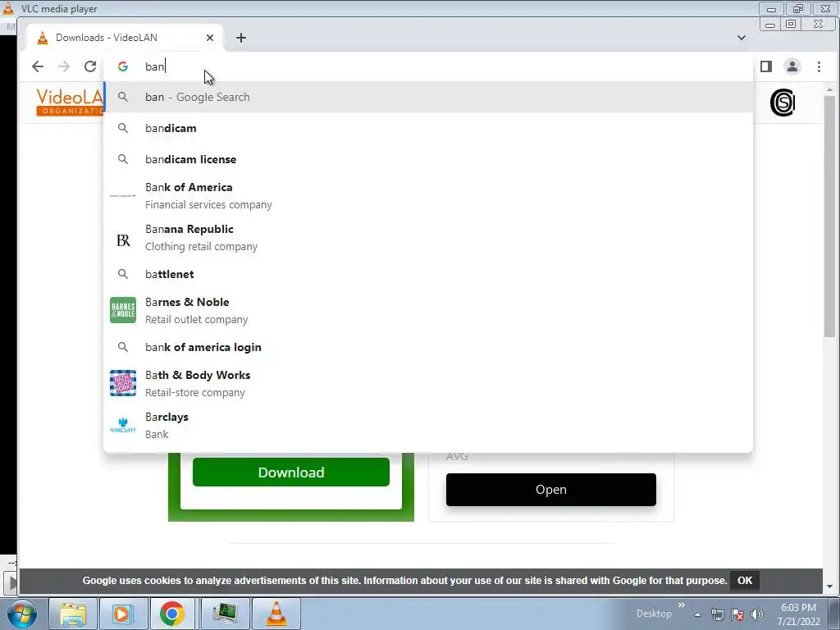
Task: Dismiss cookie notice with OK button
Action: click(x=745, y=580)
